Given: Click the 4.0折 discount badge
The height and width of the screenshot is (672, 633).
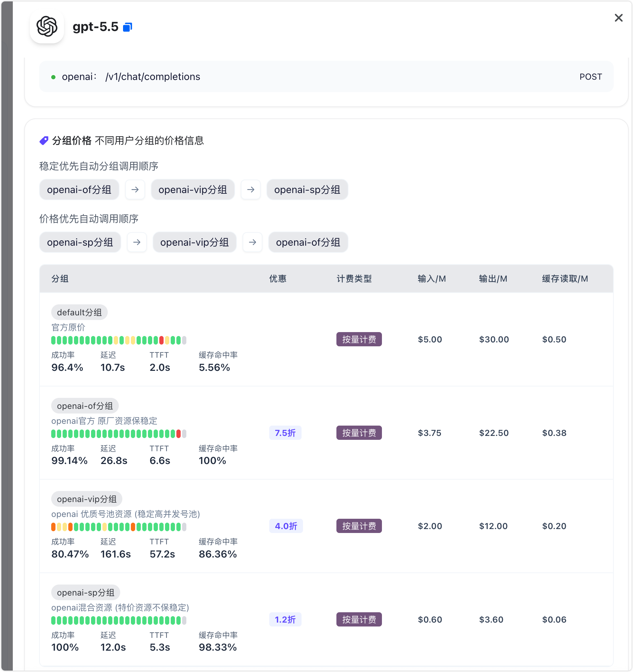Looking at the screenshot, I should pyautogui.click(x=286, y=526).
